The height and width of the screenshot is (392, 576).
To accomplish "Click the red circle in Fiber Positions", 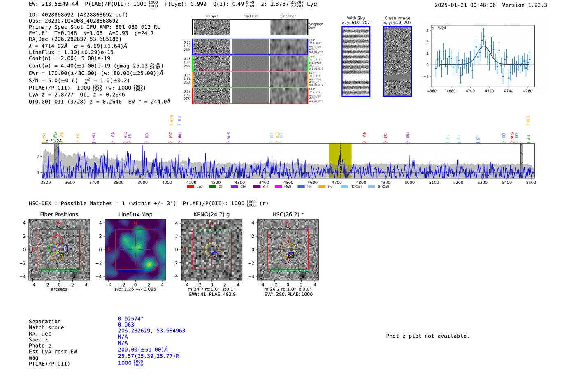I will 58,240.
